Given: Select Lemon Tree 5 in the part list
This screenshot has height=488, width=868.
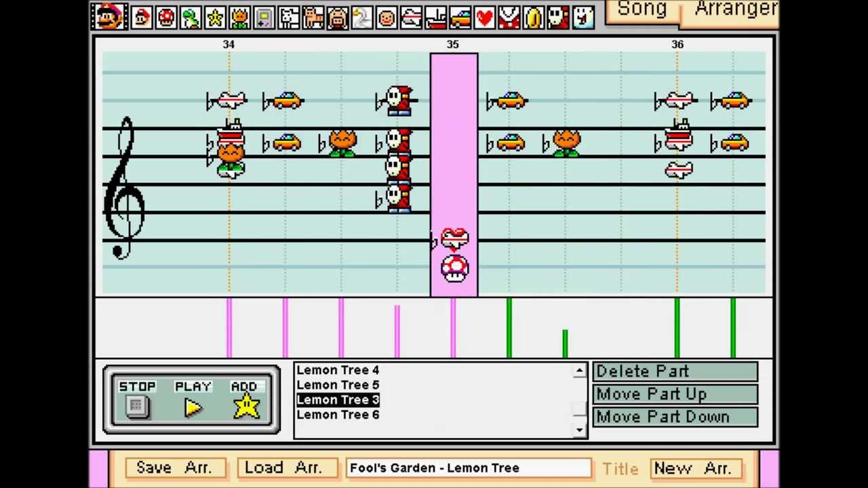Looking at the screenshot, I should pyautogui.click(x=338, y=385).
